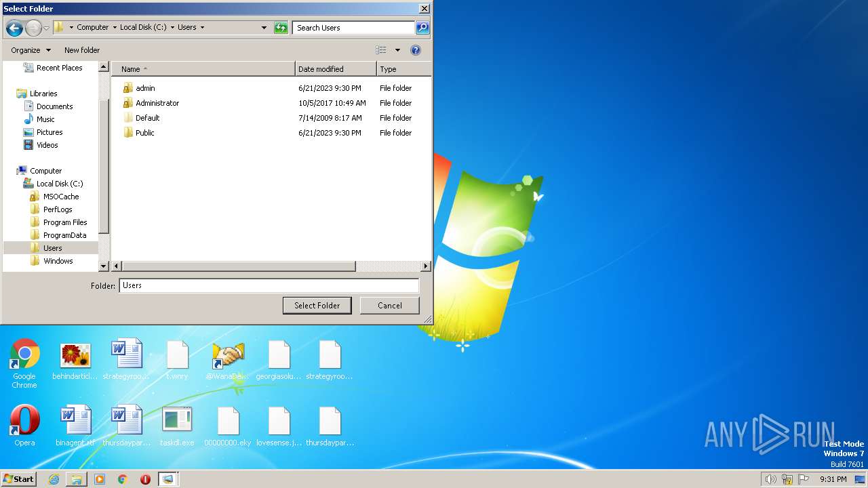Select binagent.rtf document on desktop
Screen dimensions: 868x488
(75, 426)
